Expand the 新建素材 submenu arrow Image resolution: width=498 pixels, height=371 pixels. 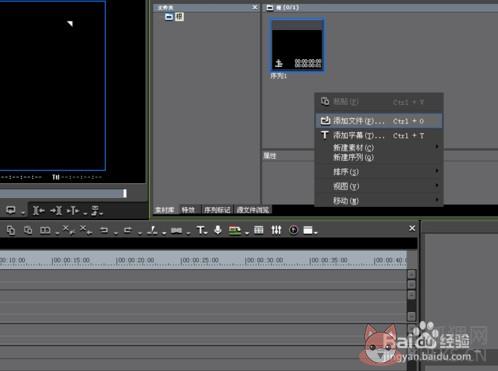pyautogui.click(x=437, y=147)
